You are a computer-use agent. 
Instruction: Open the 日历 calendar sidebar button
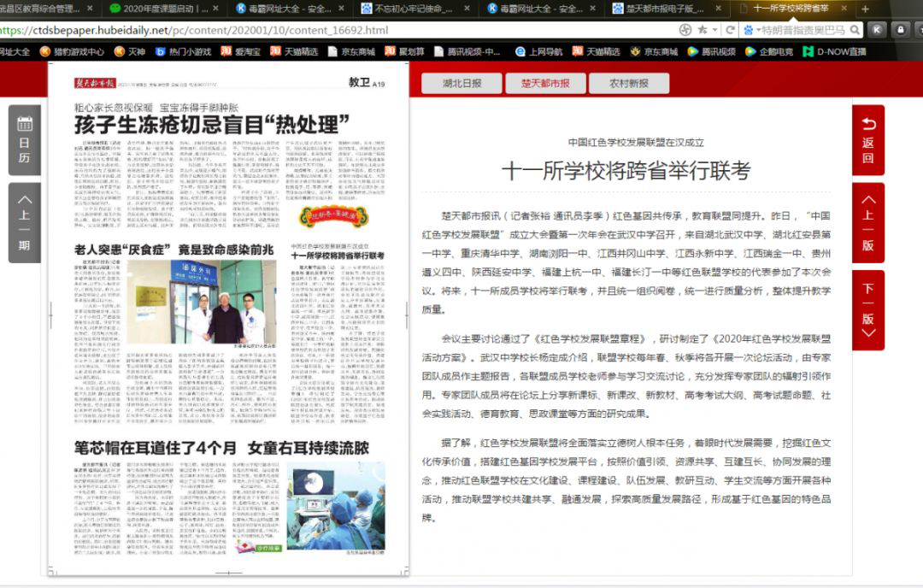point(24,140)
